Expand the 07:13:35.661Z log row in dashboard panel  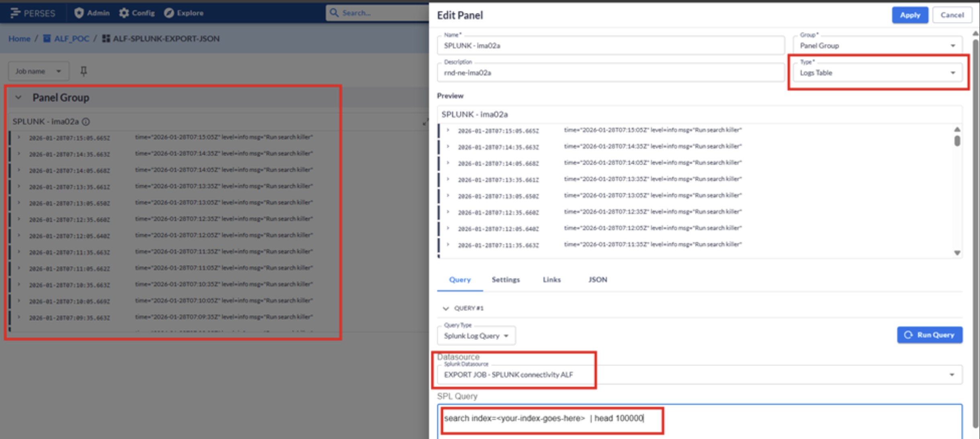coord(19,186)
